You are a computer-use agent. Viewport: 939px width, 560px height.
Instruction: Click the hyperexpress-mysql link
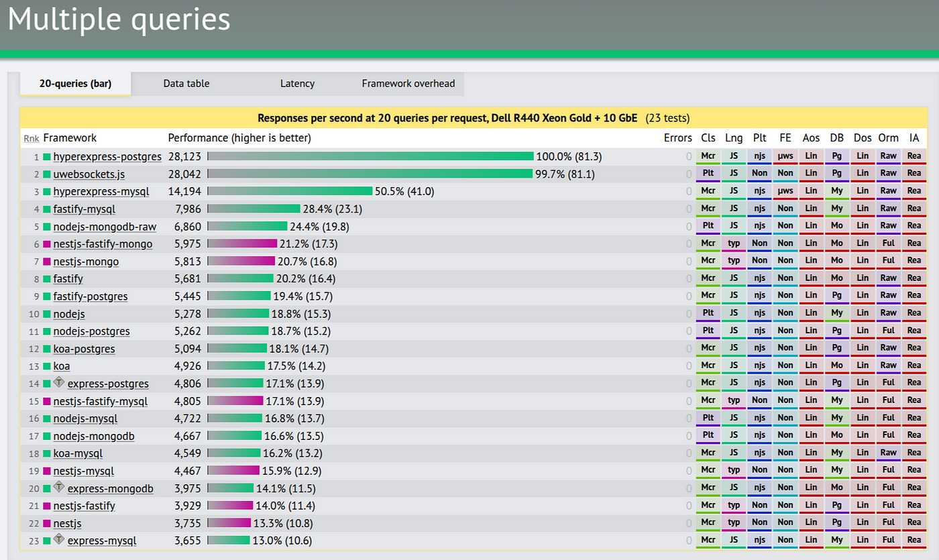[x=101, y=191]
